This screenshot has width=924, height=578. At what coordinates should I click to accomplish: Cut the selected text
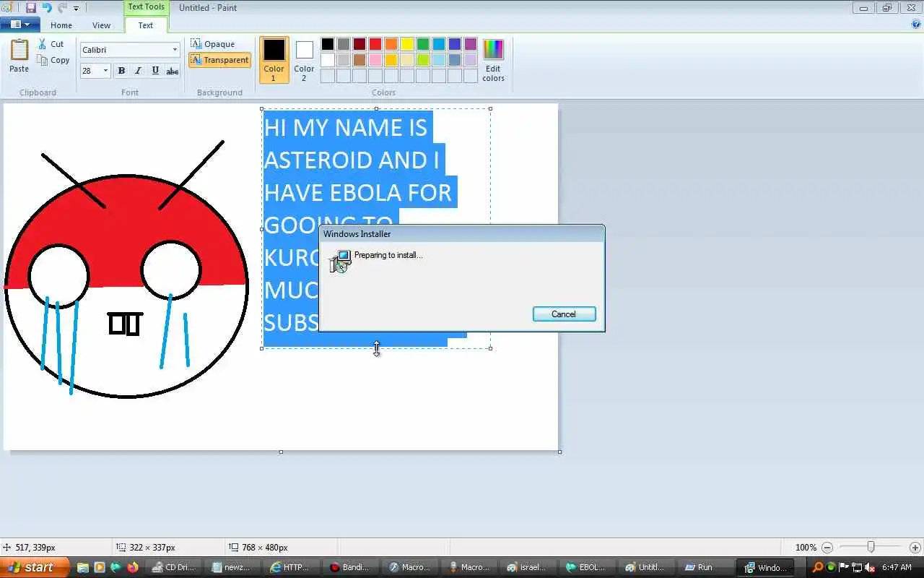(51, 44)
